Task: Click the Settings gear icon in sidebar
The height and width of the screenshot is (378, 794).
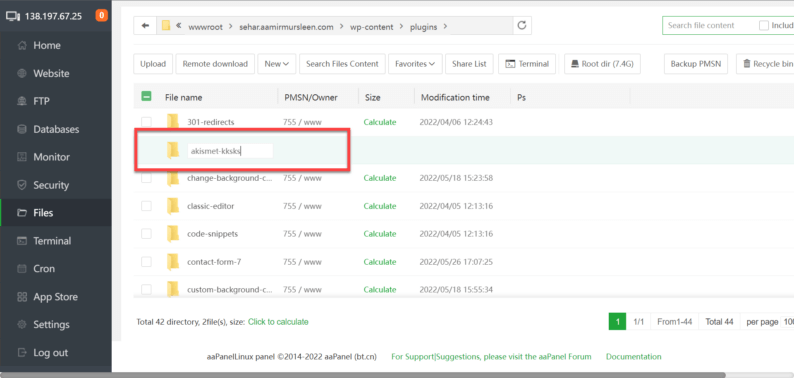Action: pos(22,324)
